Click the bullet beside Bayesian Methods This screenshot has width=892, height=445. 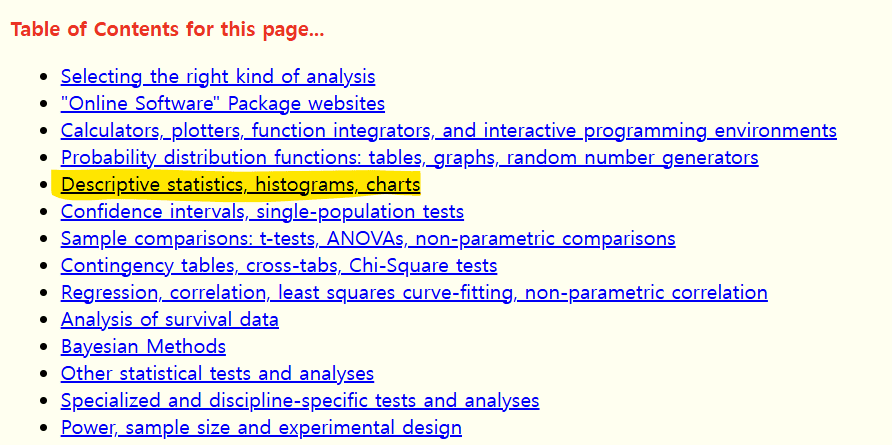[x=42, y=347]
